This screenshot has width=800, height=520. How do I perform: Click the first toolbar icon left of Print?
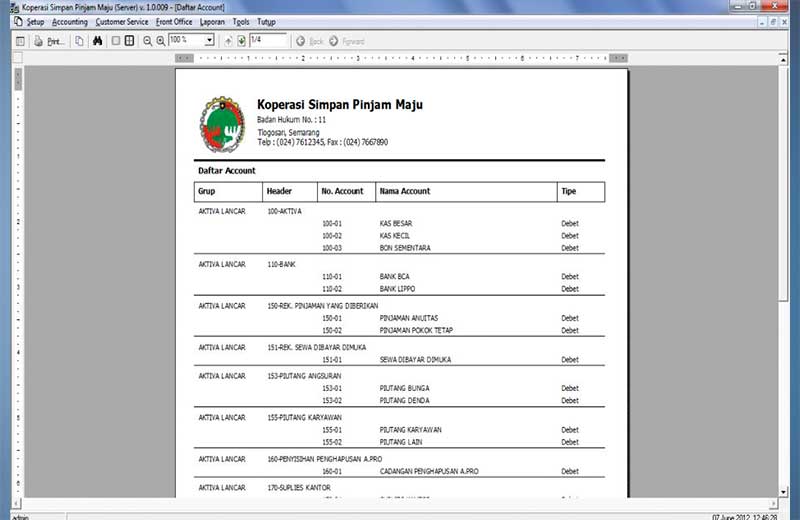click(19, 41)
